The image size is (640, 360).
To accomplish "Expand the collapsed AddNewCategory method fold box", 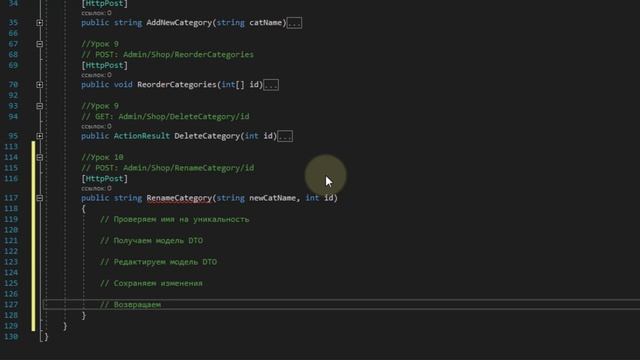I will coord(40,23).
